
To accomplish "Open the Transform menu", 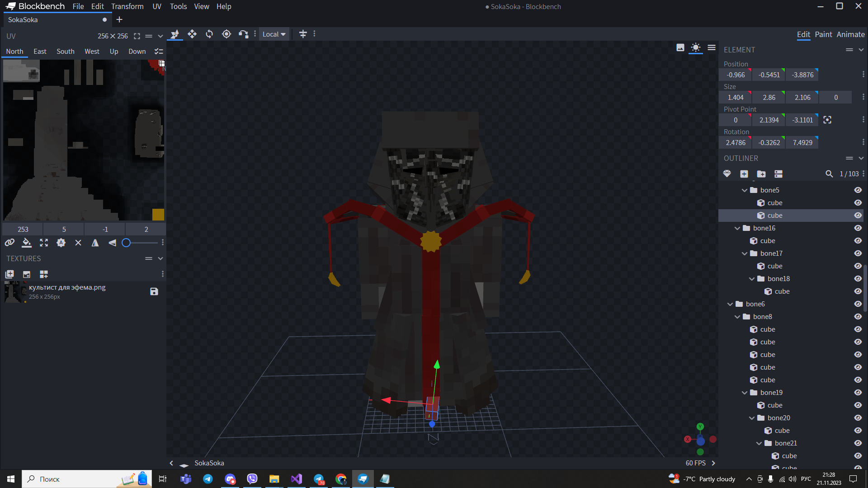I will (127, 6).
